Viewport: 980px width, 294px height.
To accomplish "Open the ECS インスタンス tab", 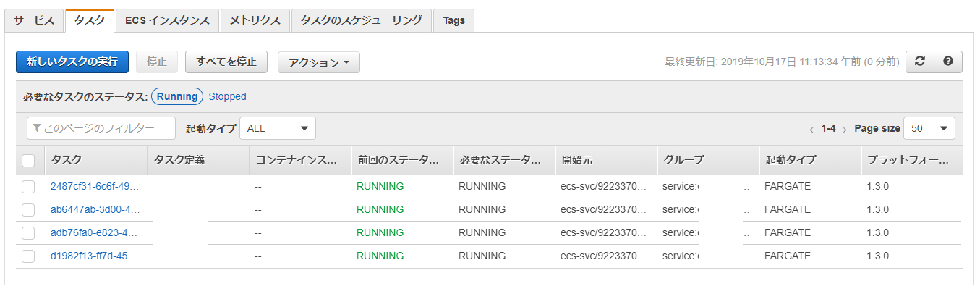I will point(167,20).
